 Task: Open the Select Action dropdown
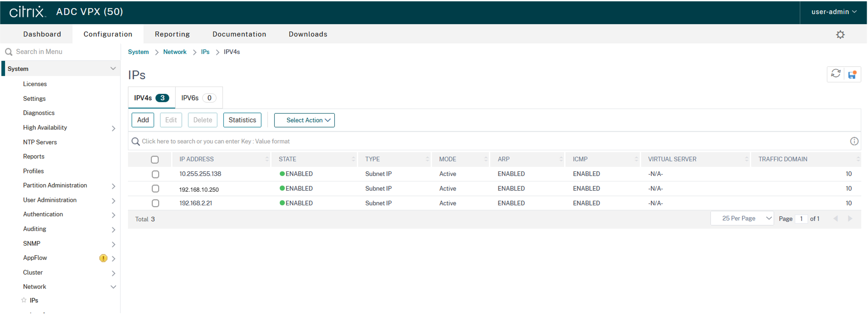[x=304, y=120]
